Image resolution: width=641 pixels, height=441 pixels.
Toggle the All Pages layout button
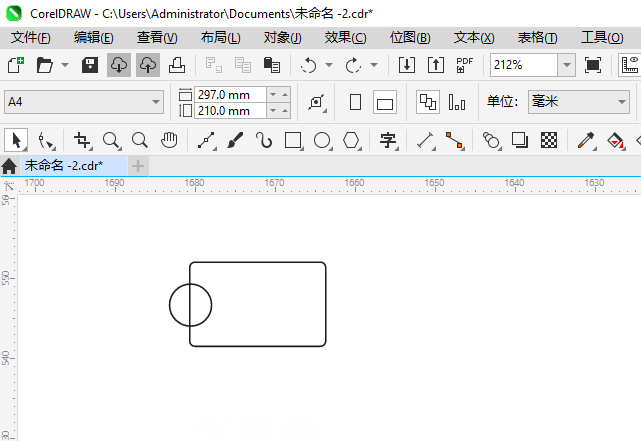click(428, 102)
